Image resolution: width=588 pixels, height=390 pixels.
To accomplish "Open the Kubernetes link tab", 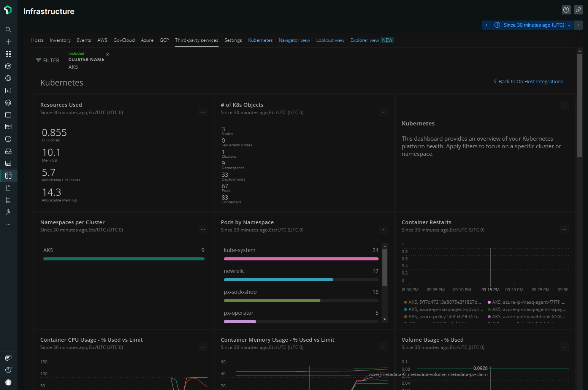I will click(260, 40).
